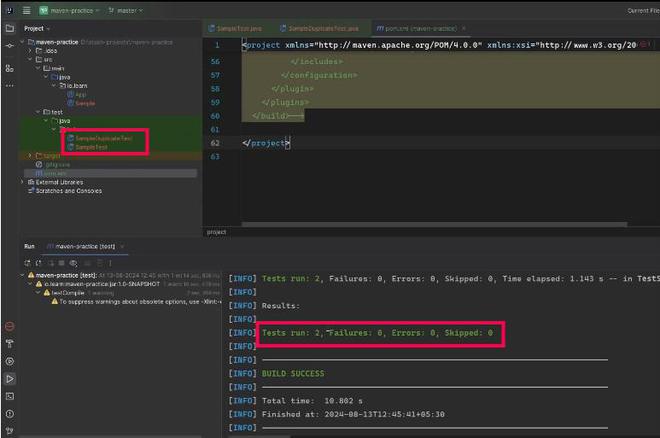Open more options in Run toolbar
Viewport: 660px width, 438px height.
click(x=110, y=263)
